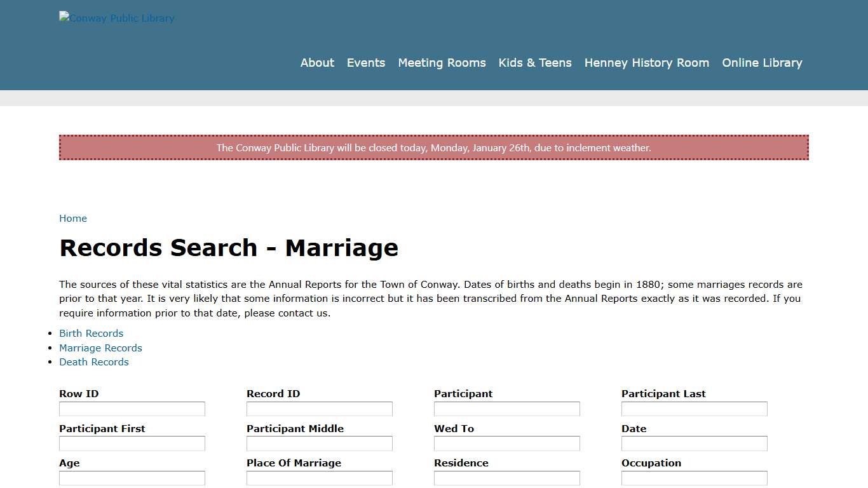Image resolution: width=868 pixels, height=488 pixels.
Task: Select the Participant input field
Action: (506, 409)
